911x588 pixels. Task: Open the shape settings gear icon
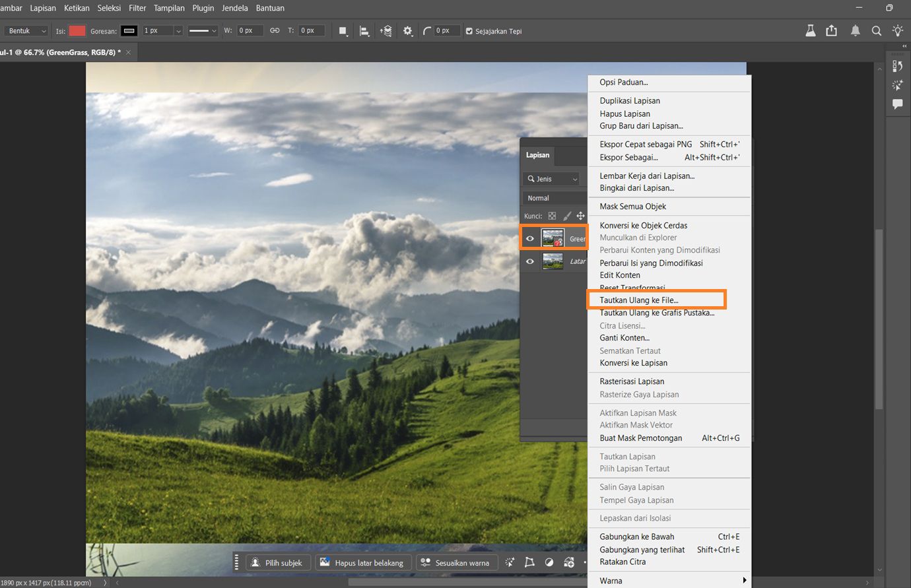(408, 31)
